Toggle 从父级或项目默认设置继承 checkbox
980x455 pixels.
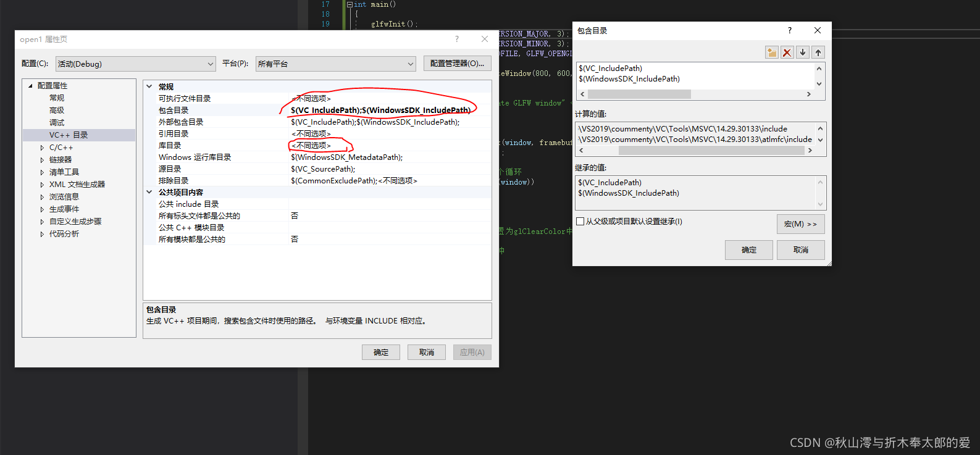click(x=580, y=221)
